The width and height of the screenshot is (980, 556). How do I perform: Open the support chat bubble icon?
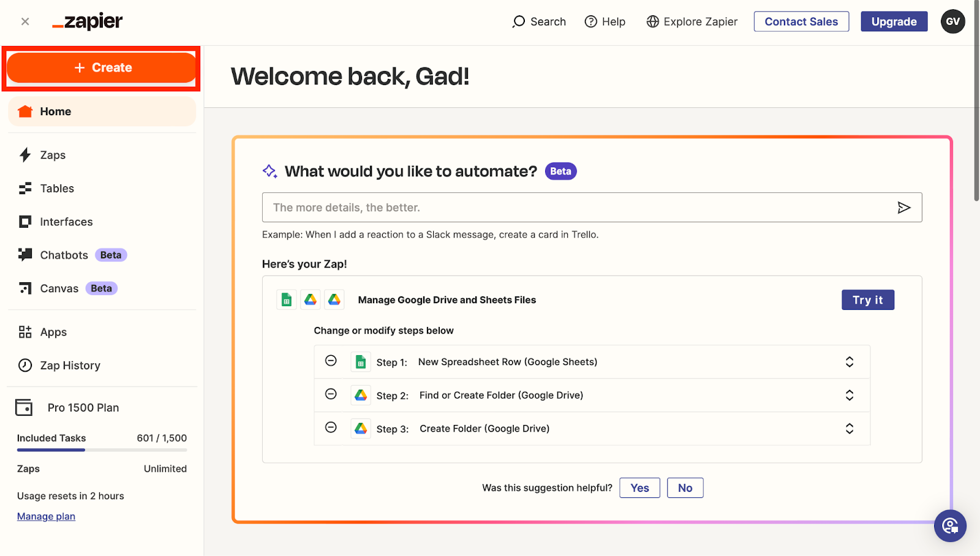tap(950, 525)
